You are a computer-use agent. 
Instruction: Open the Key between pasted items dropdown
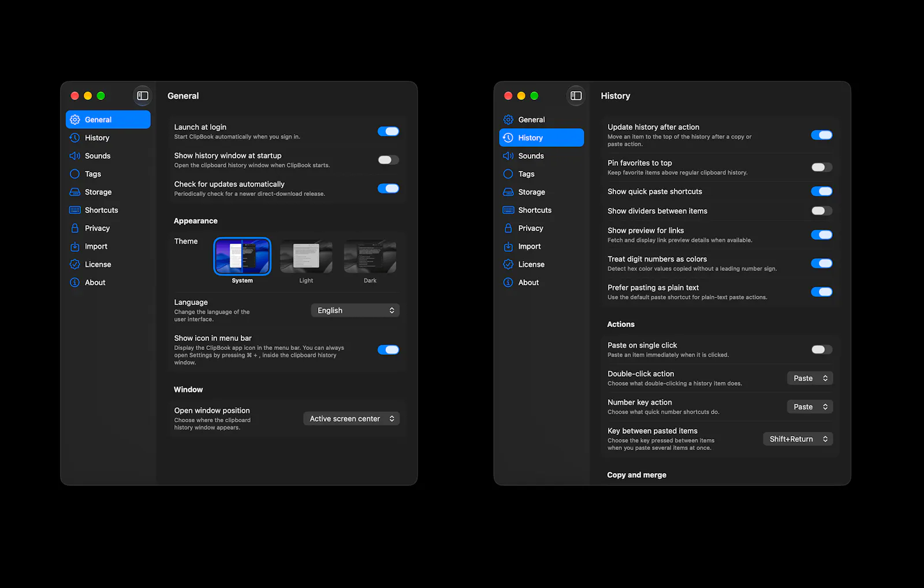click(x=798, y=439)
